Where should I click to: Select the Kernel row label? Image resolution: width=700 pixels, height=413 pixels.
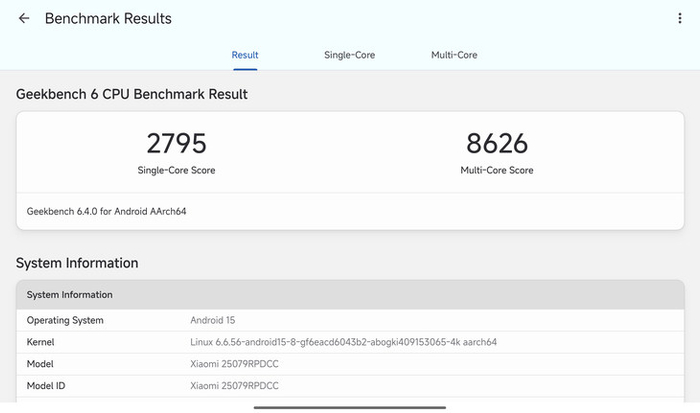[x=40, y=342]
